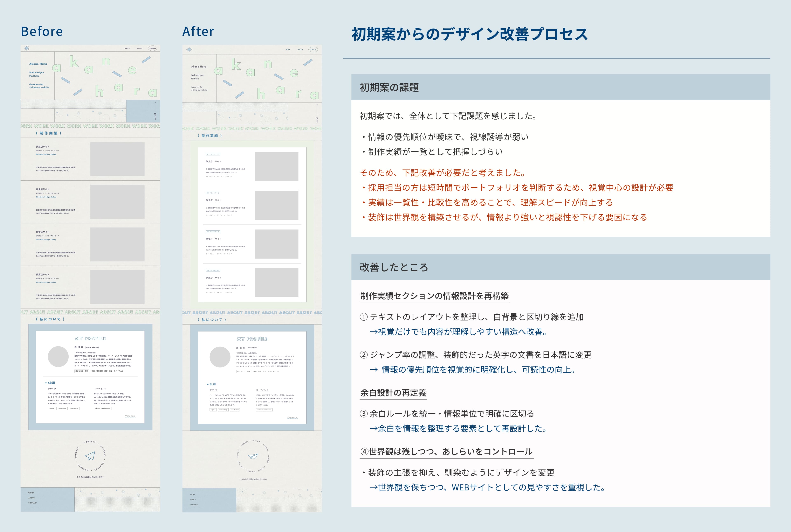Click bullet 制作実績が一覧として把握しづらい
Image resolution: width=791 pixels, height=532 pixels.
coord(432,152)
